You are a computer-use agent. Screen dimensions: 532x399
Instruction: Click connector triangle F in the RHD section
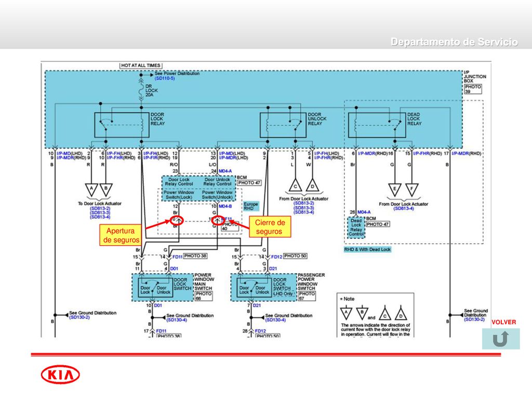tap(411, 190)
